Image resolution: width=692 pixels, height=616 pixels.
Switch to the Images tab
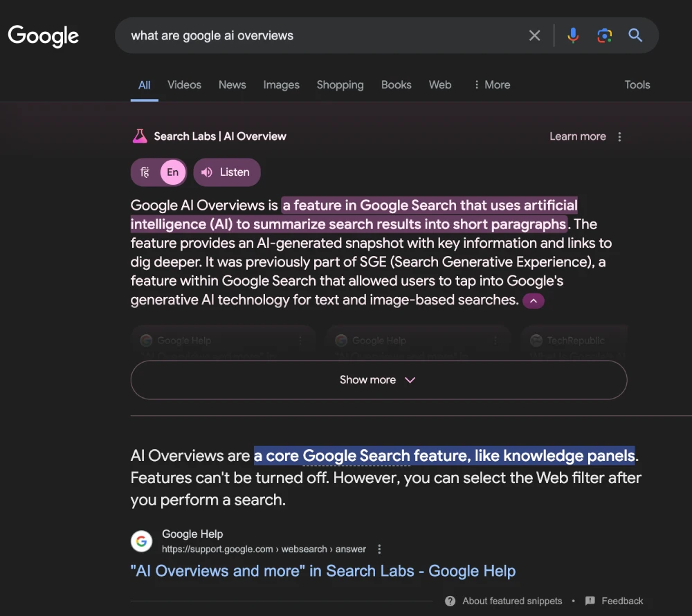281,85
